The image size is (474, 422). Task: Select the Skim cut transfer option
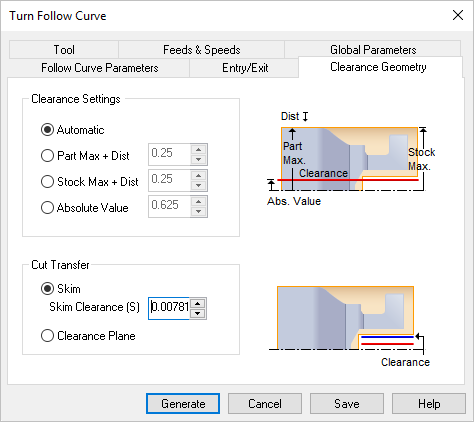pyautogui.click(x=61, y=289)
